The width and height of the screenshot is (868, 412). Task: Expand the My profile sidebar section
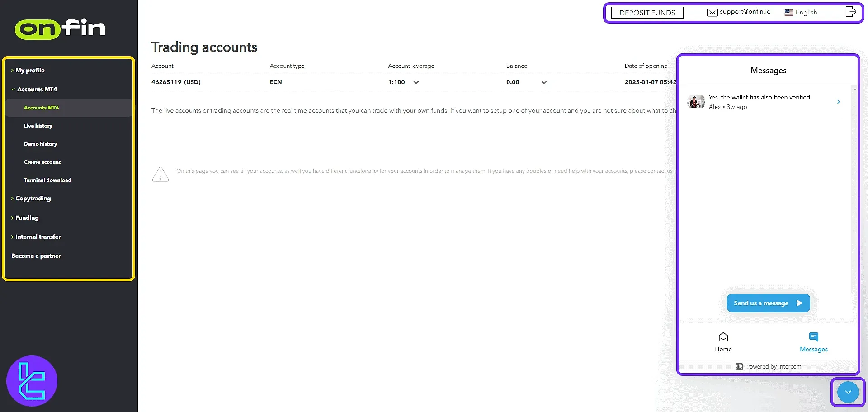coord(30,71)
